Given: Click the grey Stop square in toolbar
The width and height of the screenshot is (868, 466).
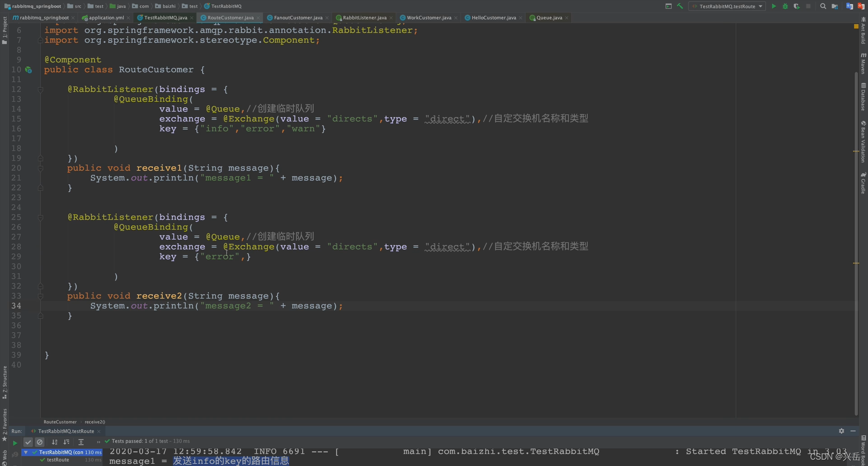Looking at the screenshot, I should (808, 6).
